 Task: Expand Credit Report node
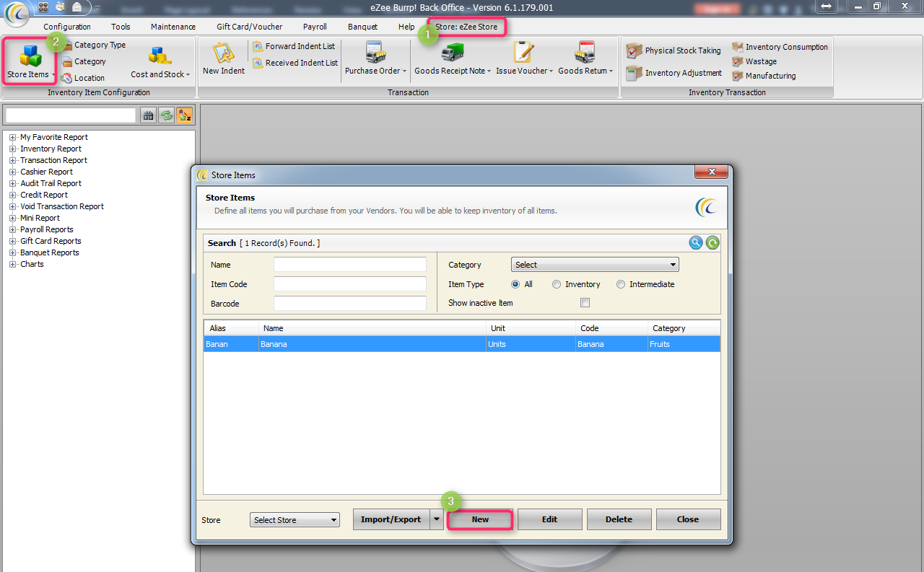pos(13,195)
